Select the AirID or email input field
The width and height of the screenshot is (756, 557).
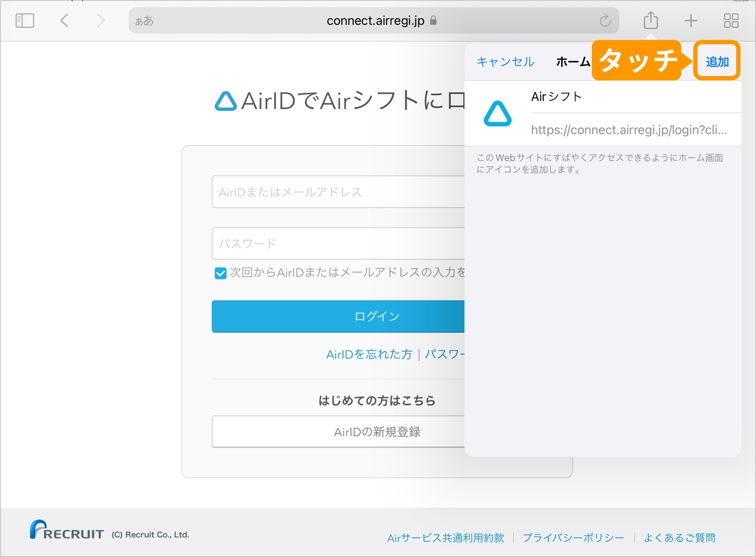click(335, 192)
